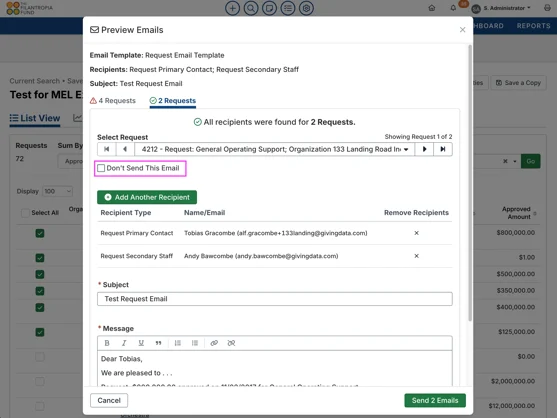Go to next request arrow

(424, 149)
